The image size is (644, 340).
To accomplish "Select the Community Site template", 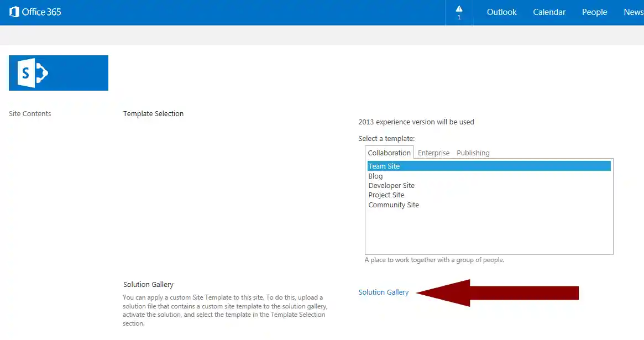I will click(x=394, y=205).
